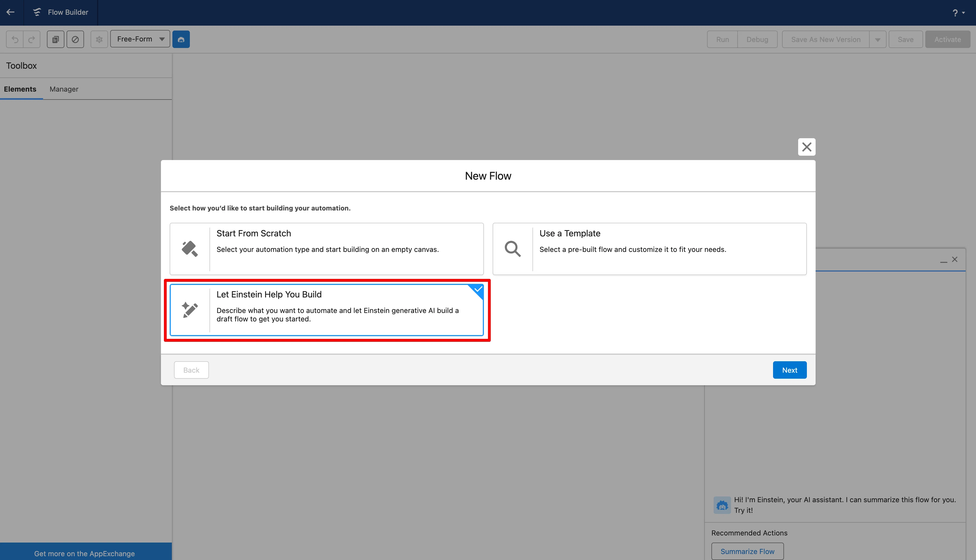Click Save As New Version
Screen dimensions: 976x560
(826, 39)
